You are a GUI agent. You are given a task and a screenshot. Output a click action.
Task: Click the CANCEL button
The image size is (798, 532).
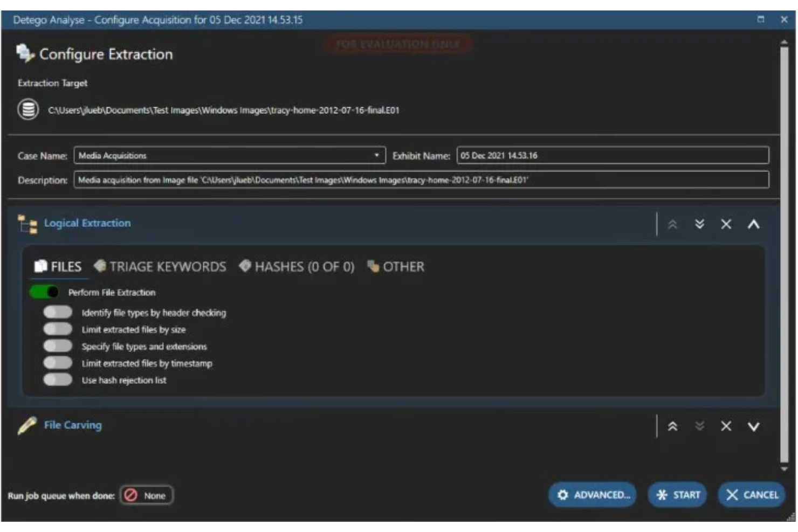point(752,495)
